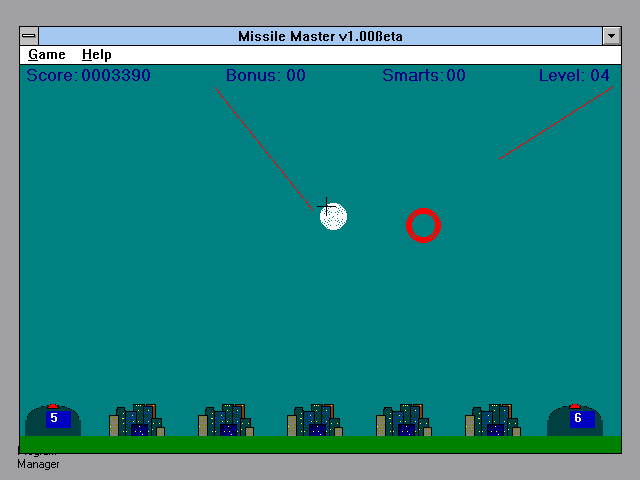Click the city nearest right missile base

coord(493,420)
